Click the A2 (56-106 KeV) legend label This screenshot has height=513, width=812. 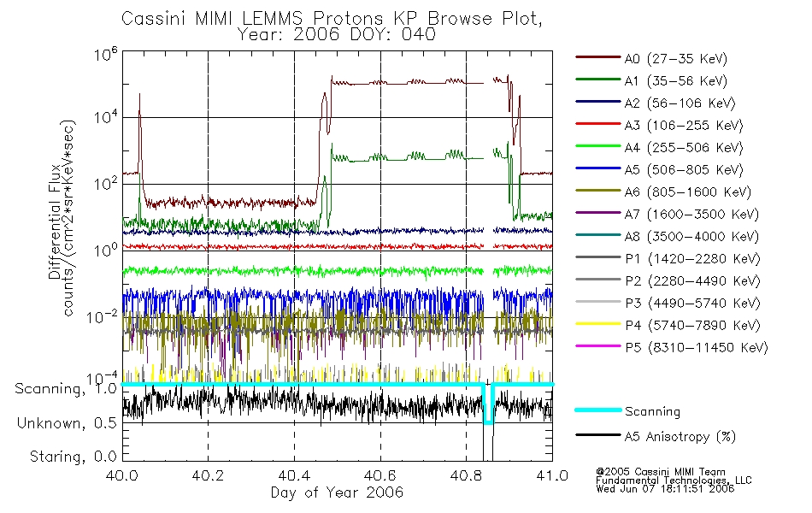pos(680,103)
